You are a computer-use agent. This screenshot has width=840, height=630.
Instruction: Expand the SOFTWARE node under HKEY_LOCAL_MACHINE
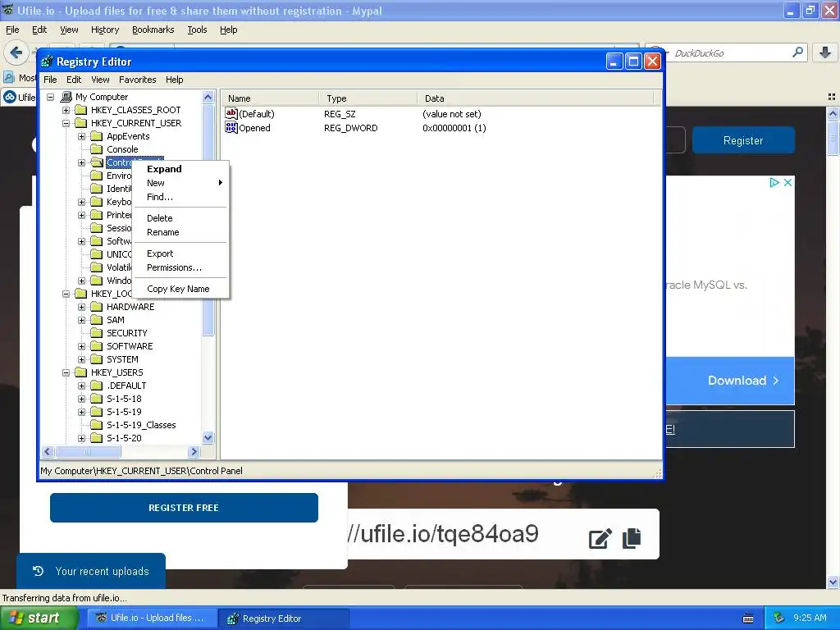[81, 346]
